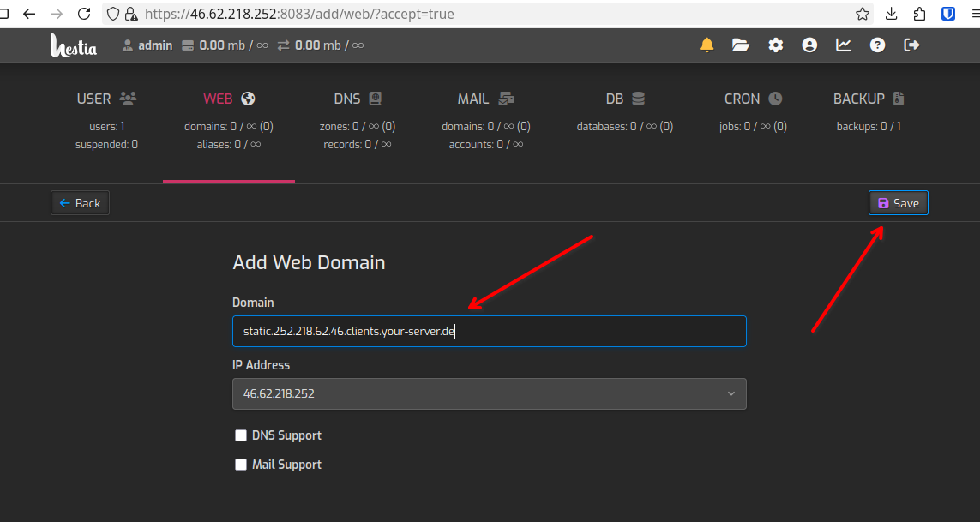Enable DNS Support
The image size is (980, 522).
point(241,435)
